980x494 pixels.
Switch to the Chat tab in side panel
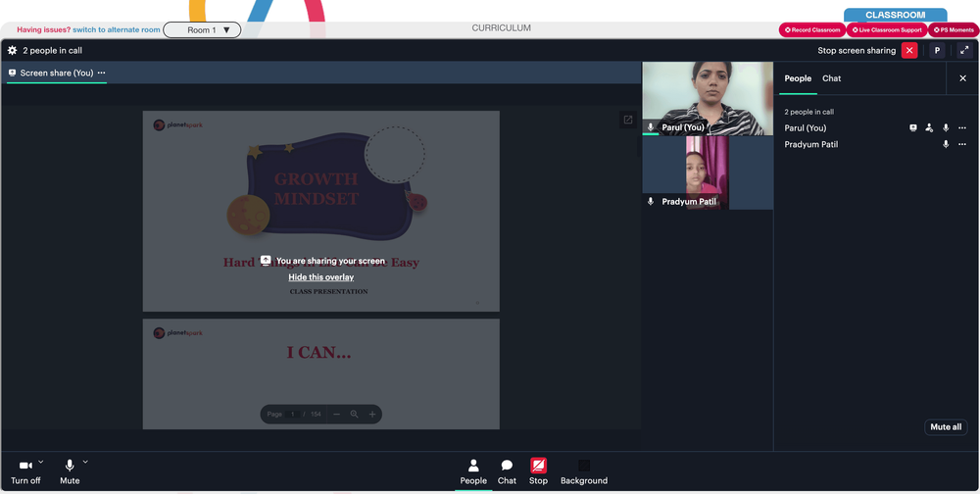coord(831,78)
